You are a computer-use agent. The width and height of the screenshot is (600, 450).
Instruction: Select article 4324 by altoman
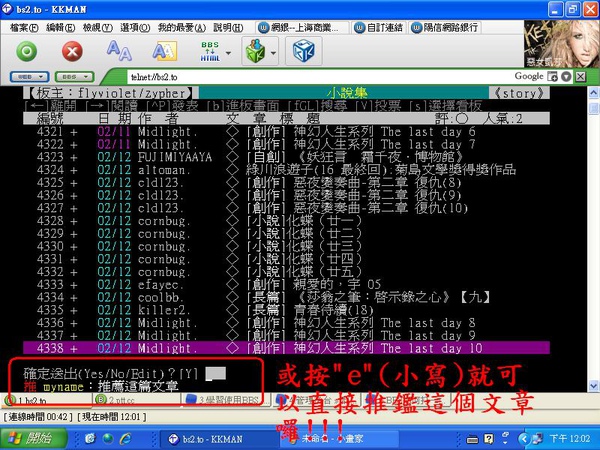[x=286, y=170]
